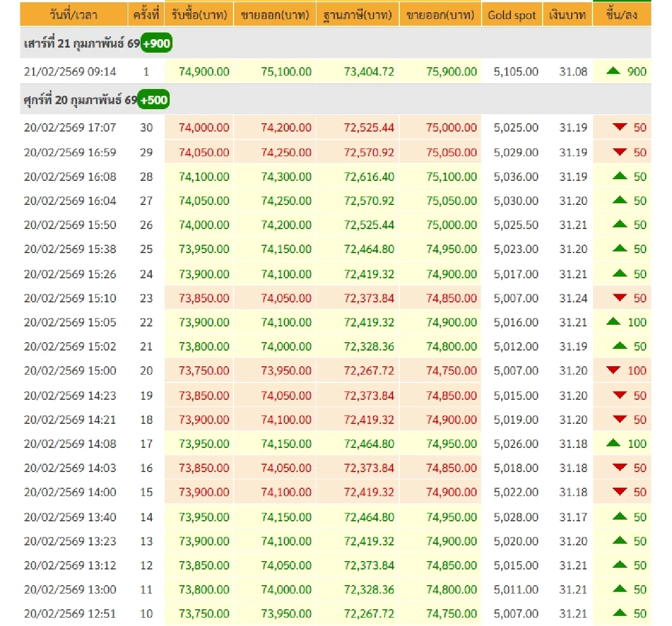Image resolution: width=672 pixels, height=626 pixels.
Task: Select the Gold spot column header
Action: (x=512, y=15)
